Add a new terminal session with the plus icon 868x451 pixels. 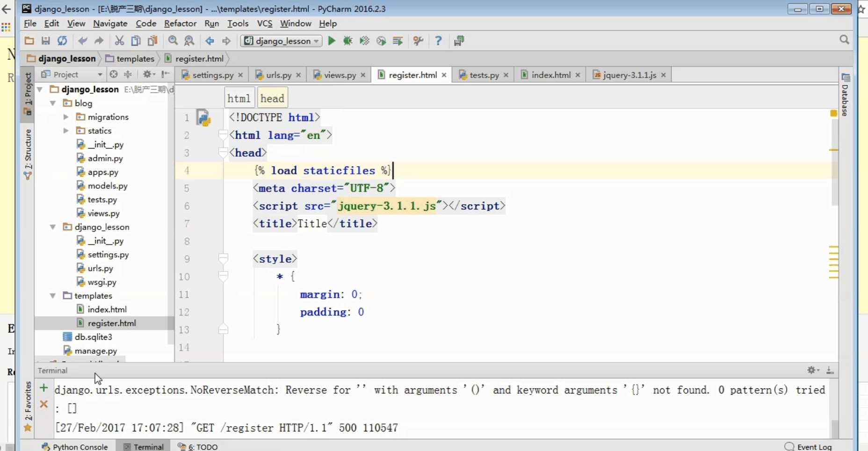43,388
